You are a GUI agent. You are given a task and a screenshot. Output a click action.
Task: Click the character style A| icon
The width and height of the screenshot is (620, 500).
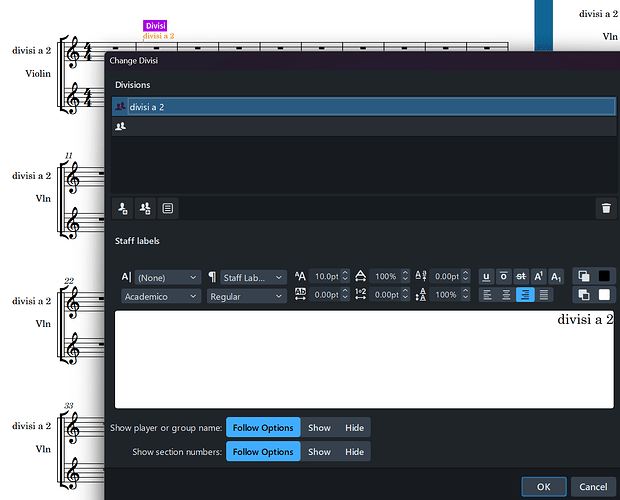126,277
